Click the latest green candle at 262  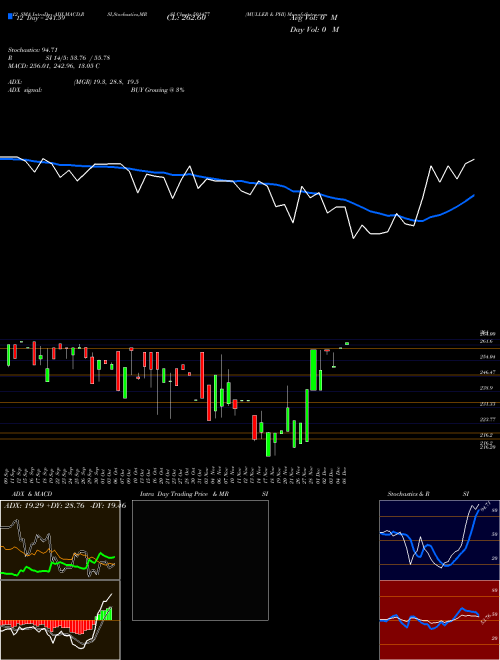click(347, 343)
